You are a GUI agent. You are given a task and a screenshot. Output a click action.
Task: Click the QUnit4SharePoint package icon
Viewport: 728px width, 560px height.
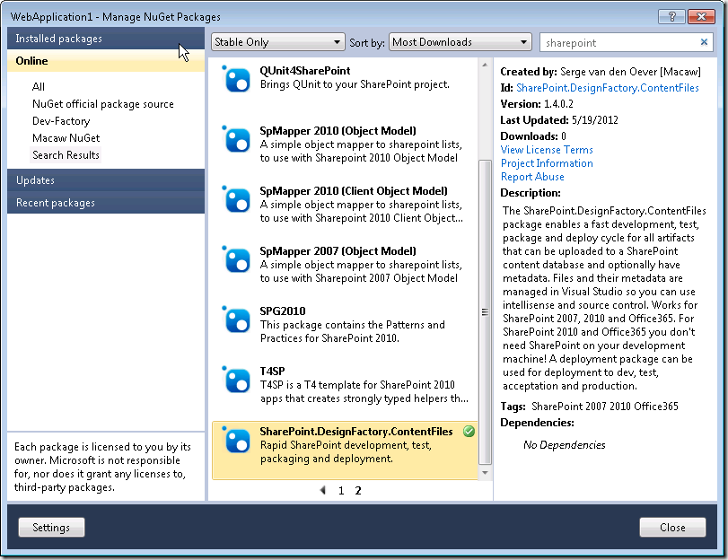coord(237,79)
